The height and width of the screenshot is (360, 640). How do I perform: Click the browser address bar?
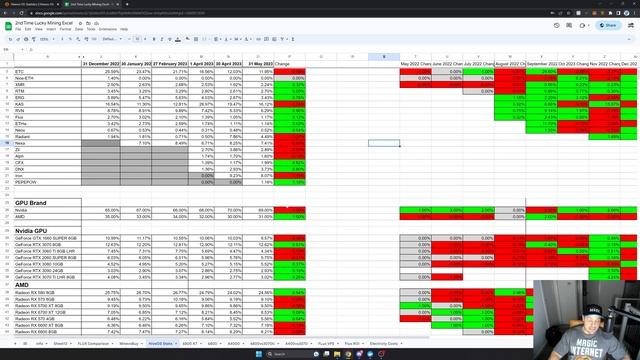[286, 13]
